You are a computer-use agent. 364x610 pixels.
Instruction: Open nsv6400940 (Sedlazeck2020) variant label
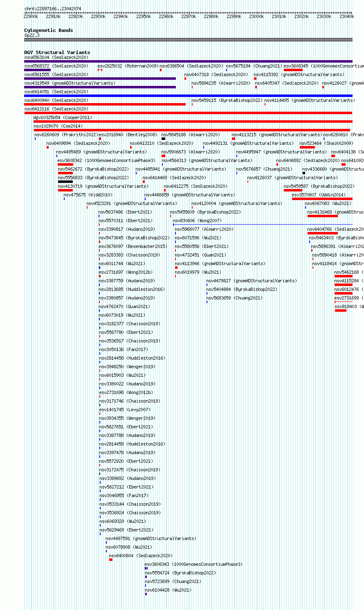point(56,100)
